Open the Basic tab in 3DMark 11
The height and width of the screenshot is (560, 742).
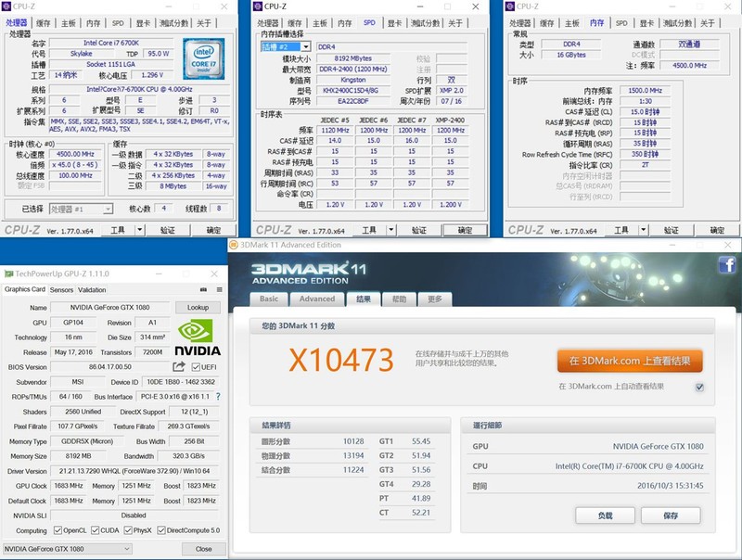click(x=269, y=299)
